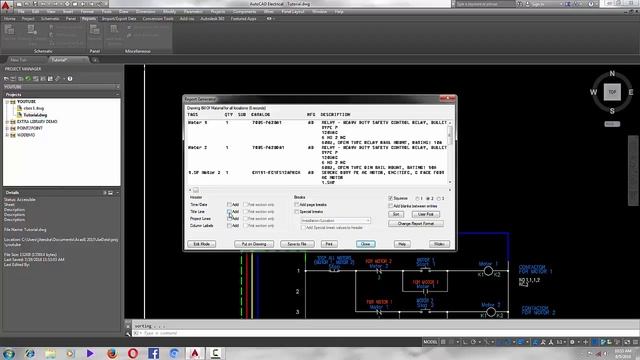
Task: Click the customization icon in status bar
Action: (636, 342)
